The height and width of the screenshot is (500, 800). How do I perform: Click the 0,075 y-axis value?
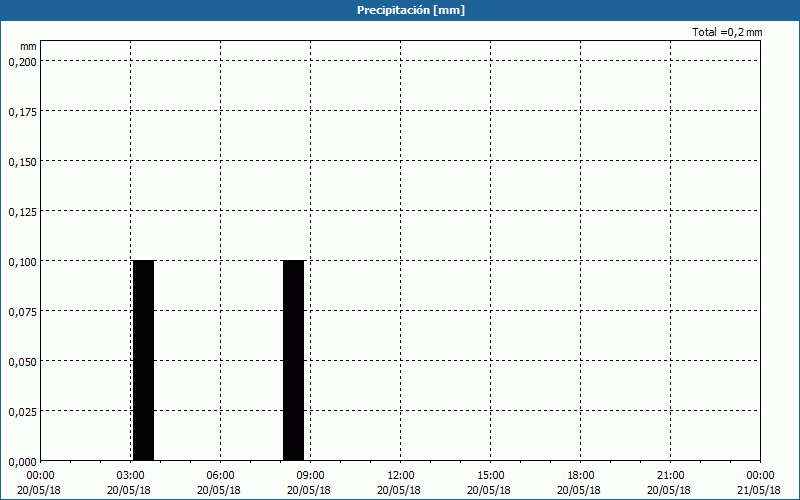[x=22, y=312]
